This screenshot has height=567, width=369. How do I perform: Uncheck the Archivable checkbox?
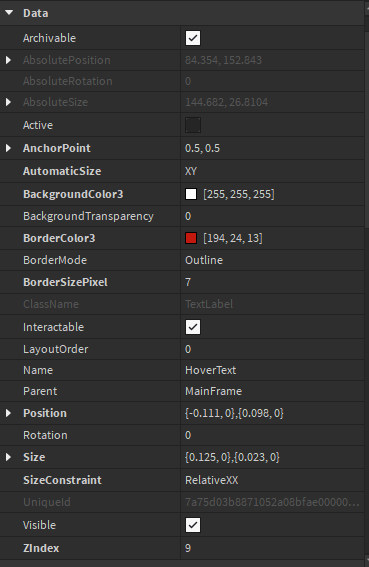click(193, 38)
